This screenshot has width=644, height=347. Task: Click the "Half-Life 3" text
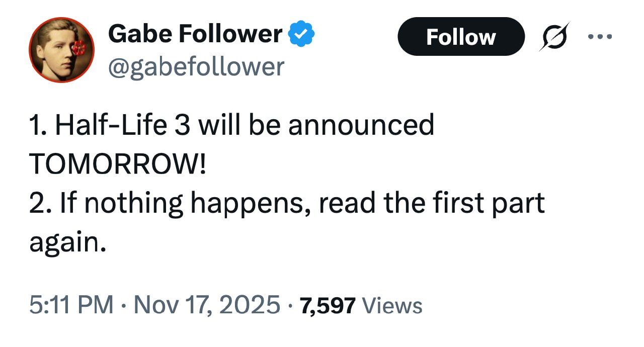121,125
